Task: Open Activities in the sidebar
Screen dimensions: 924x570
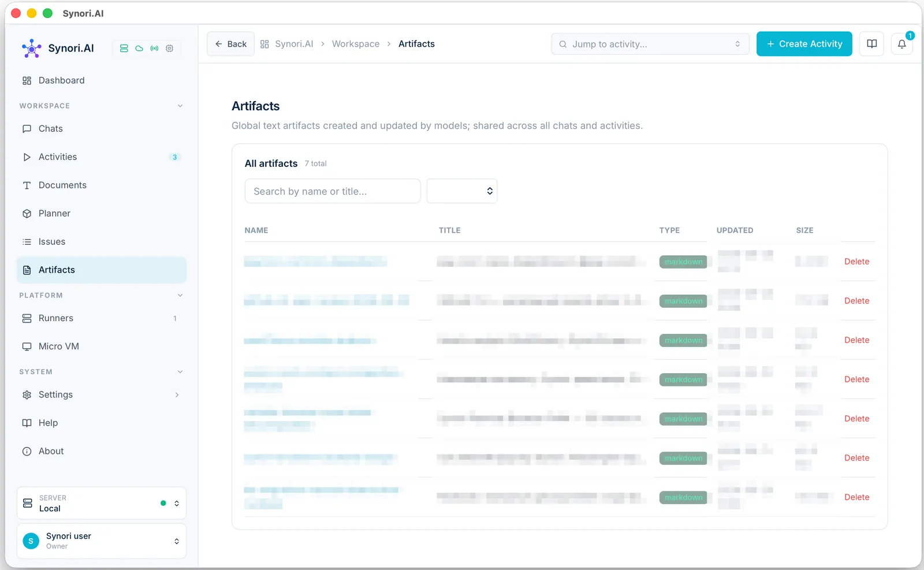Action: 102,157
